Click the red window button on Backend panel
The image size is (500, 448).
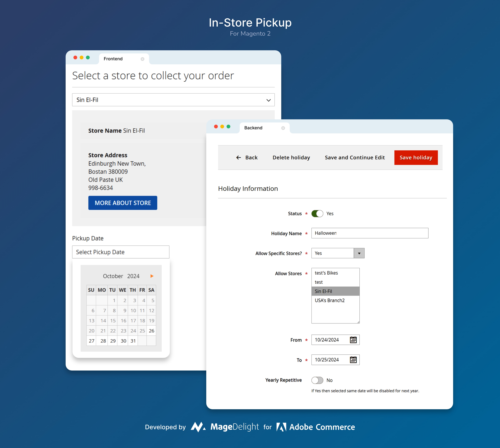(216, 128)
